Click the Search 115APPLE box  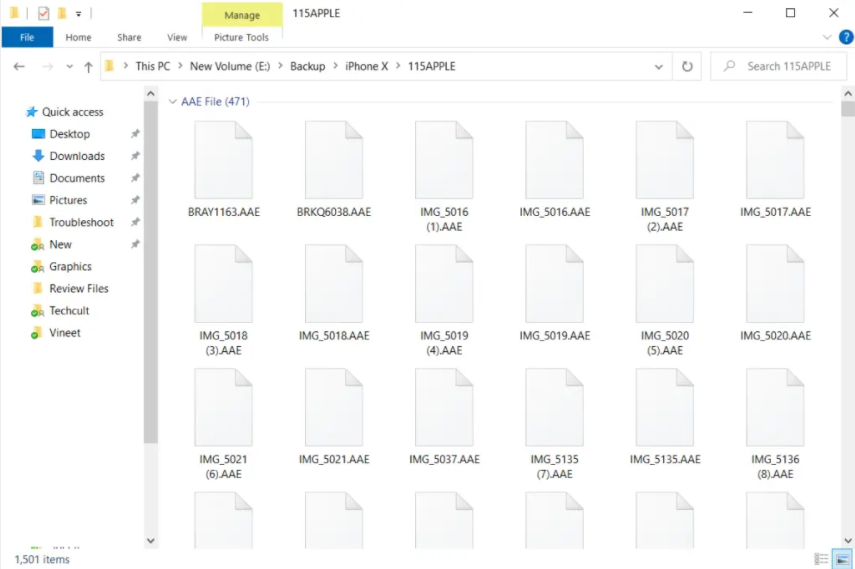tap(779, 67)
